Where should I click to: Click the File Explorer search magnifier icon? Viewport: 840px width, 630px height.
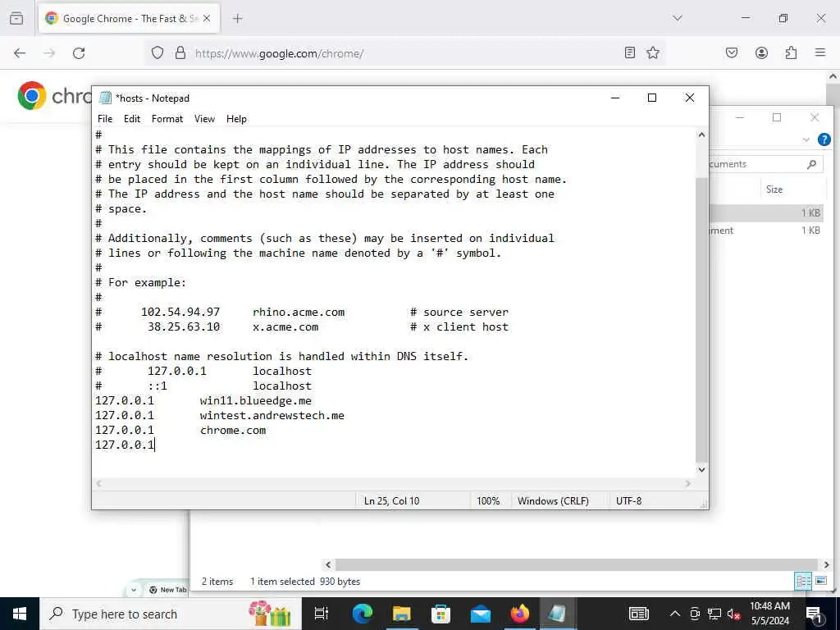point(811,164)
